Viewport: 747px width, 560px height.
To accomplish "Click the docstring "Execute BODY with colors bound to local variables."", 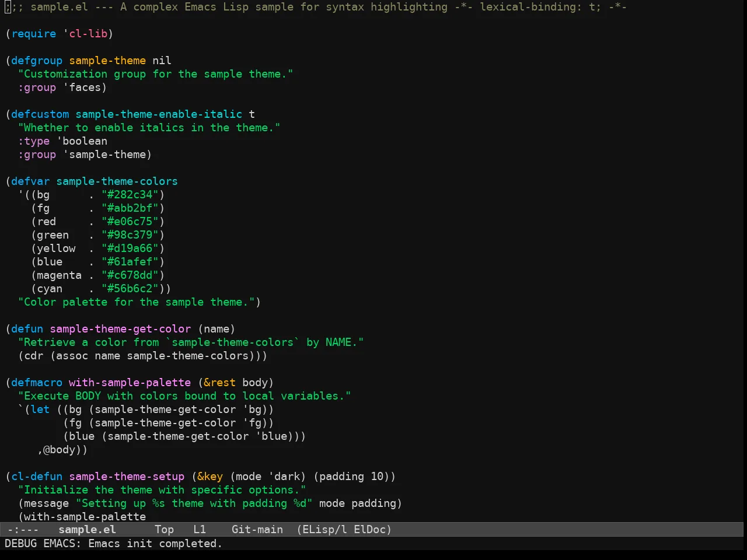I will [x=184, y=396].
